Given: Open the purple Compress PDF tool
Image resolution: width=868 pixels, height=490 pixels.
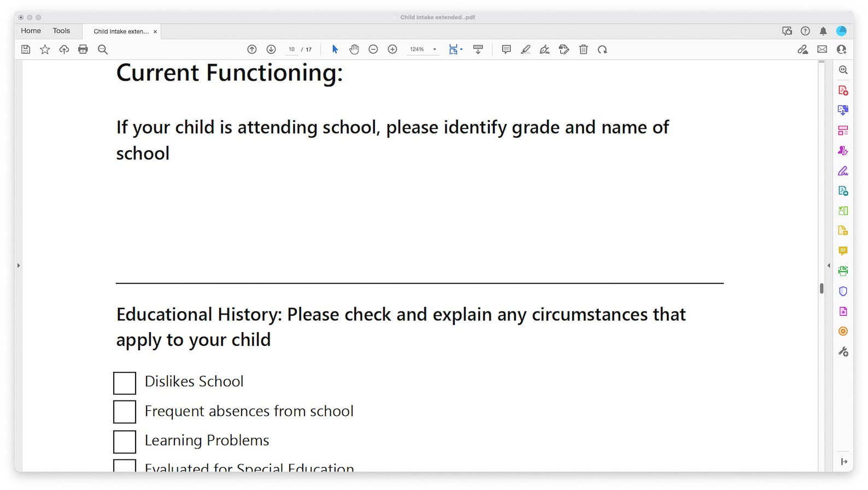Looking at the screenshot, I should (843, 311).
